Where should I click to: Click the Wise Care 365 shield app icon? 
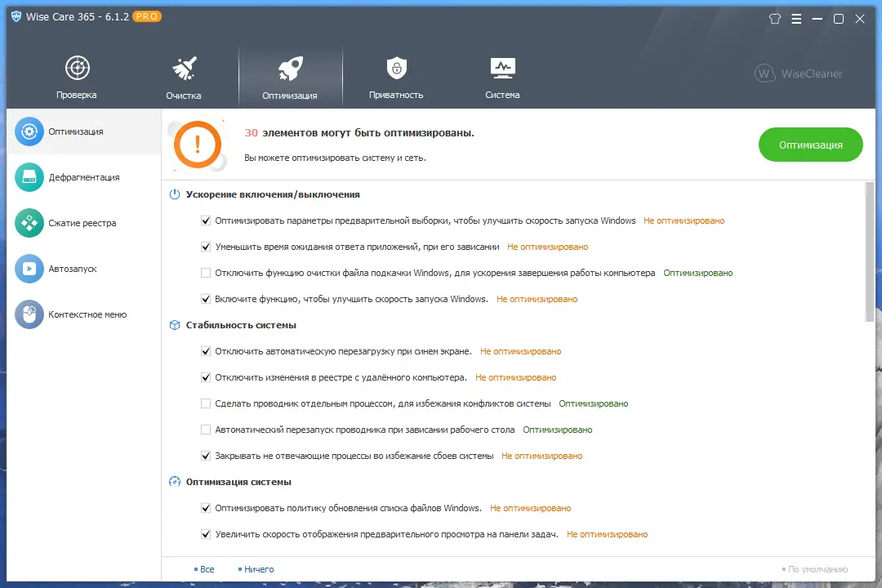[16, 16]
